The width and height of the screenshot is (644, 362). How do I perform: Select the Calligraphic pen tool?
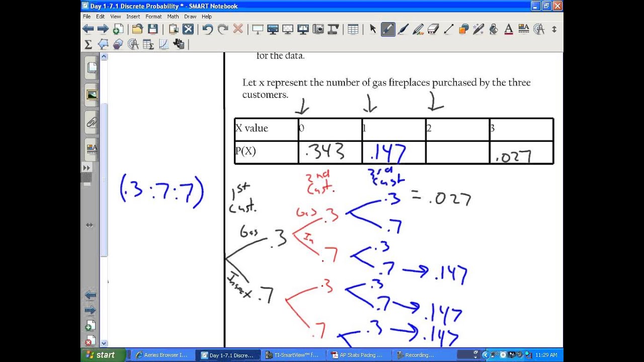coord(403,29)
